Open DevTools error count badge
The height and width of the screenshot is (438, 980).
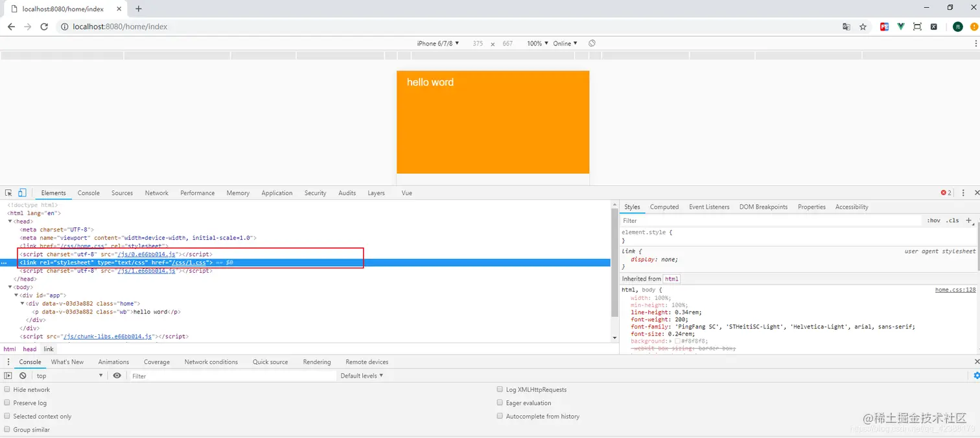tap(946, 193)
